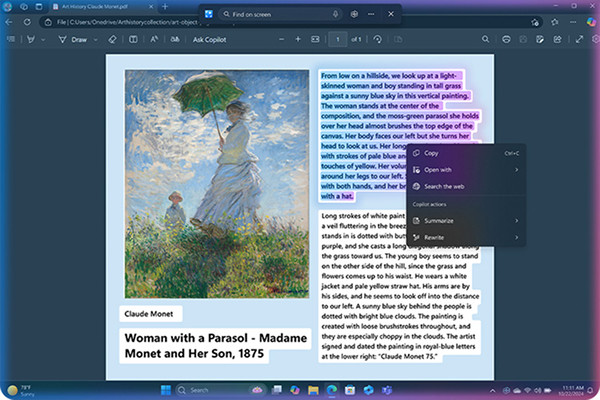Go back to previous page

(x=9, y=22)
